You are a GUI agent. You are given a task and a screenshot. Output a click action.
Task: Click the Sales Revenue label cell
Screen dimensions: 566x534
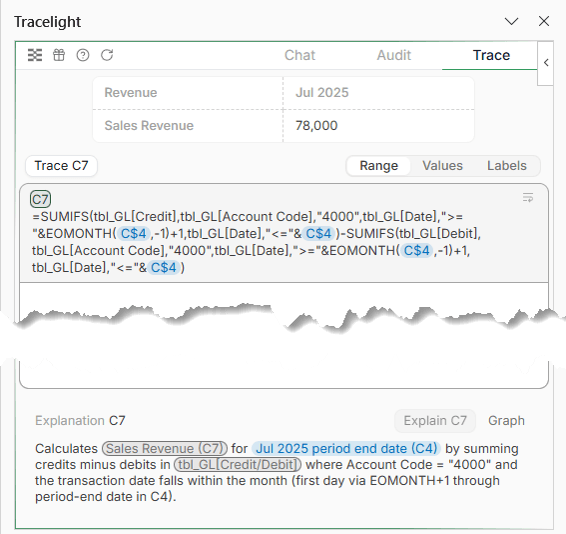point(188,126)
